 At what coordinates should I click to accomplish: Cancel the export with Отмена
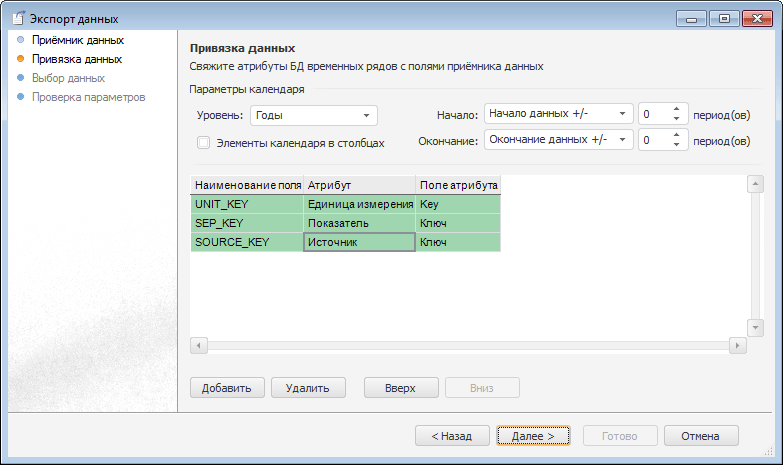[x=700, y=436]
